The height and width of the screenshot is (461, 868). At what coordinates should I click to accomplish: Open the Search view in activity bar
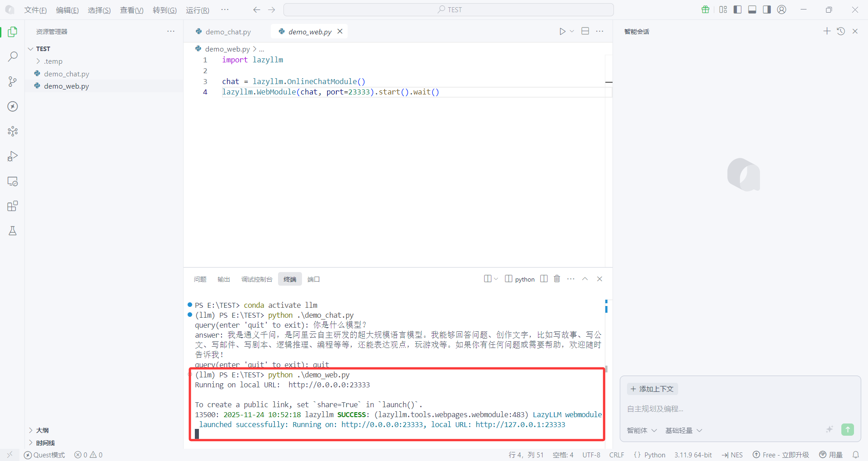tap(13, 56)
